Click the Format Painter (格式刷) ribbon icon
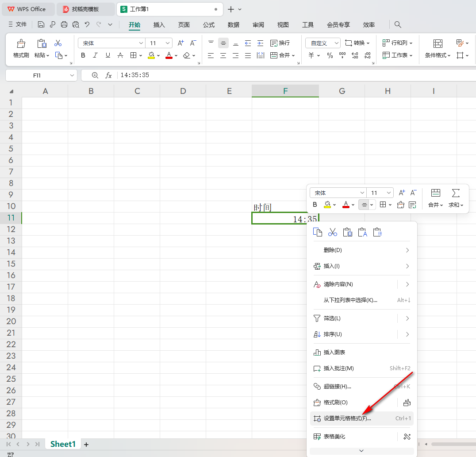The height and width of the screenshot is (457, 476). click(x=21, y=48)
